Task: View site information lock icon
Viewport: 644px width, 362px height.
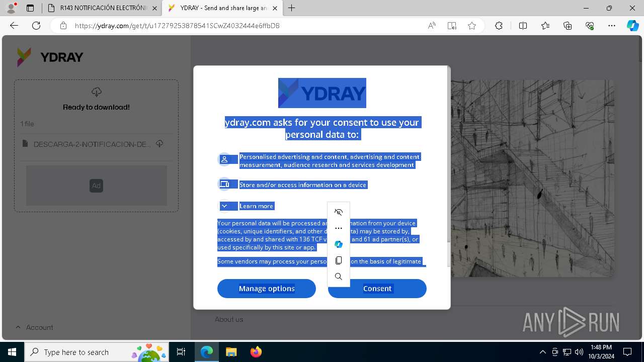Action: (63, 26)
